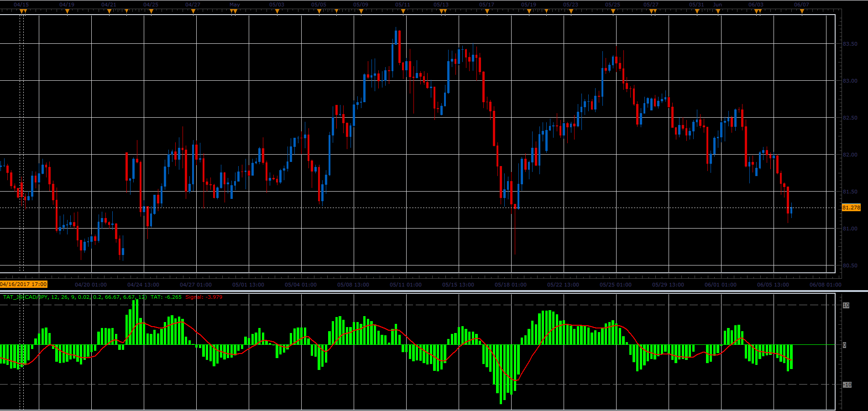The image size is (868, 411).
Task: Click the 05/11 01:00 time axis label
Action: [406, 285]
